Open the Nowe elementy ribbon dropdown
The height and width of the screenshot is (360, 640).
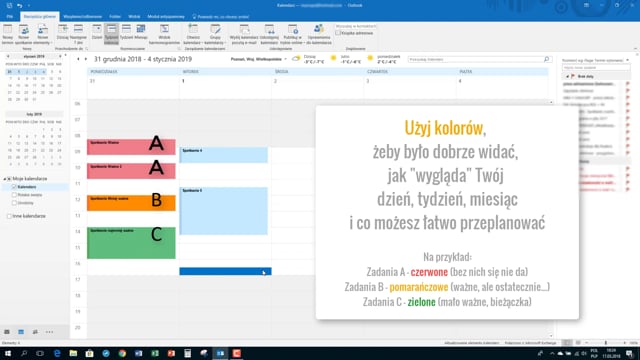point(42,34)
